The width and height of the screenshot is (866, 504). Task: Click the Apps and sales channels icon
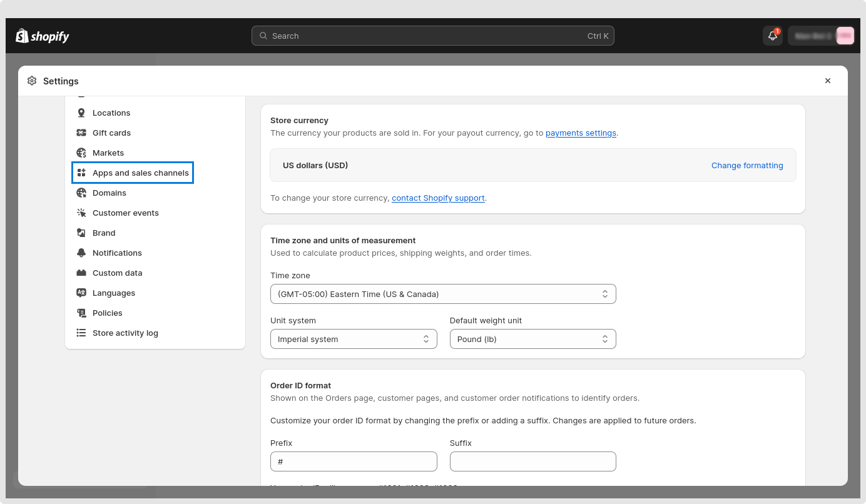(x=81, y=173)
